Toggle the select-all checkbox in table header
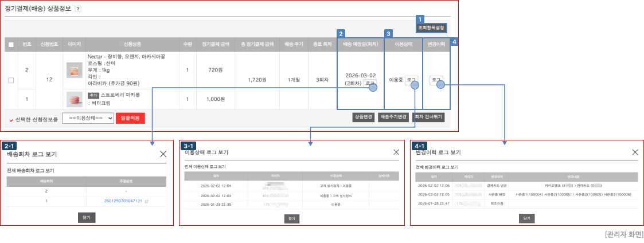This screenshot has height=243, width=644. click(x=11, y=45)
